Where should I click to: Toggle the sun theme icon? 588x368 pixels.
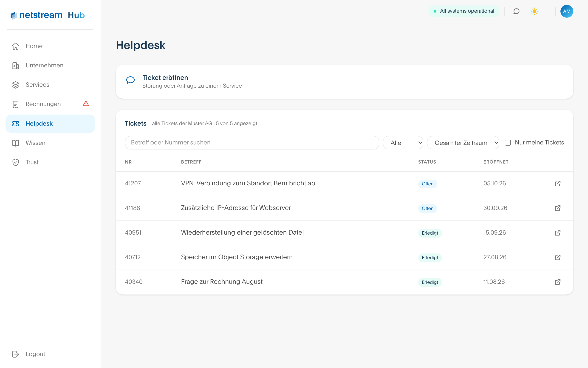534,11
